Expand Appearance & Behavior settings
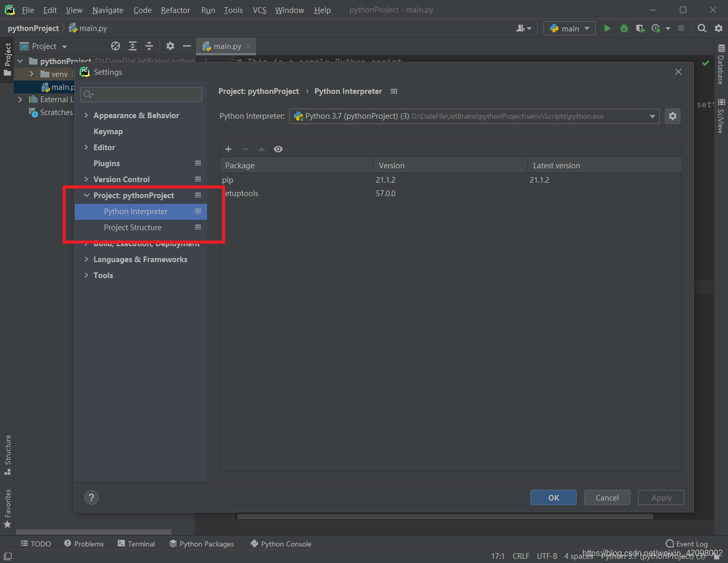This screenshot has height=563, width=728. pos(86,116)
